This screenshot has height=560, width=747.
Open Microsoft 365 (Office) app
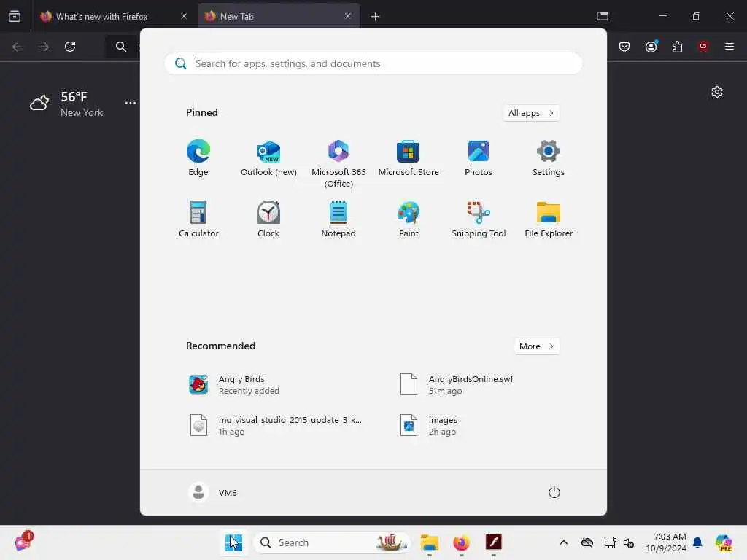click(x=338, y=164)
